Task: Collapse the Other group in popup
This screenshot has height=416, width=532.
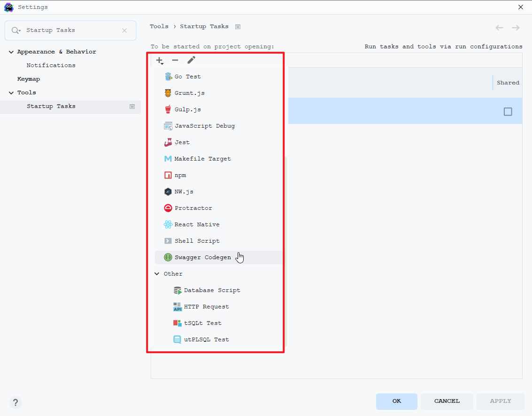Action: (x=157, y=274)
